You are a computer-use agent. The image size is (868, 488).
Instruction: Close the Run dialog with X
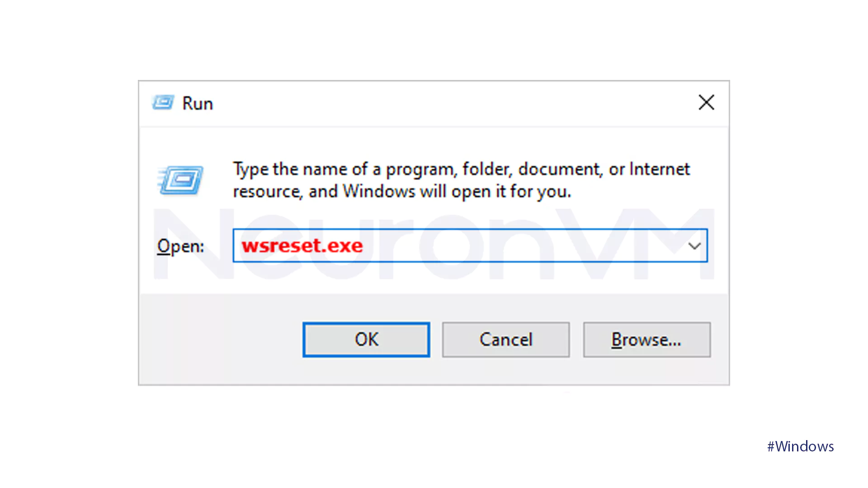tap(706, 103)
